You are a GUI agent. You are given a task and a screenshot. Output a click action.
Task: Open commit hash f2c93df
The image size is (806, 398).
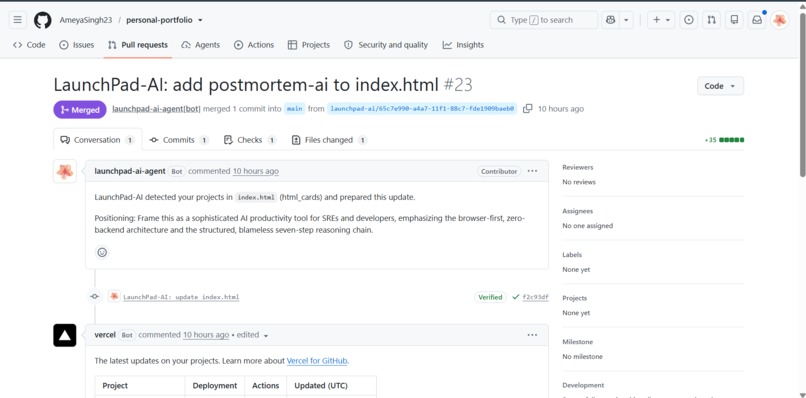[x=535, y=297]
